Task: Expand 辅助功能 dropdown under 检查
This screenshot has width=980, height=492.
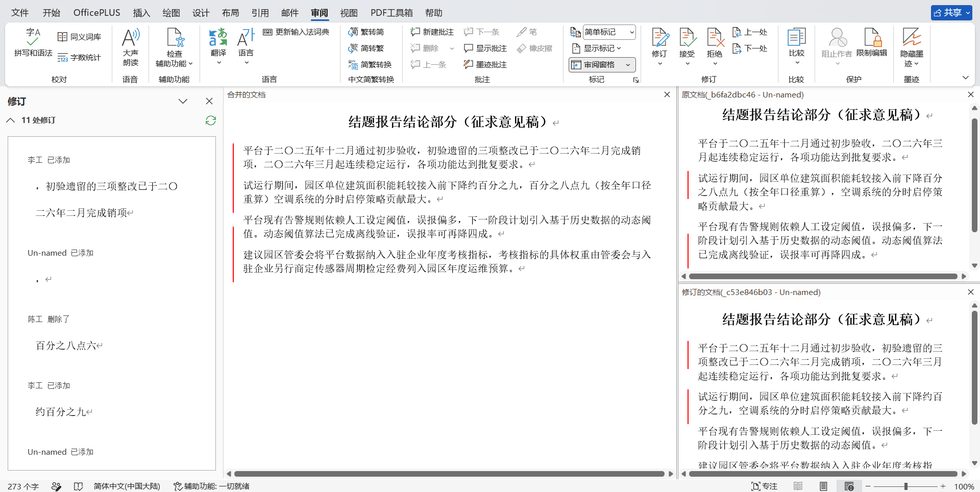Action: 174,64
